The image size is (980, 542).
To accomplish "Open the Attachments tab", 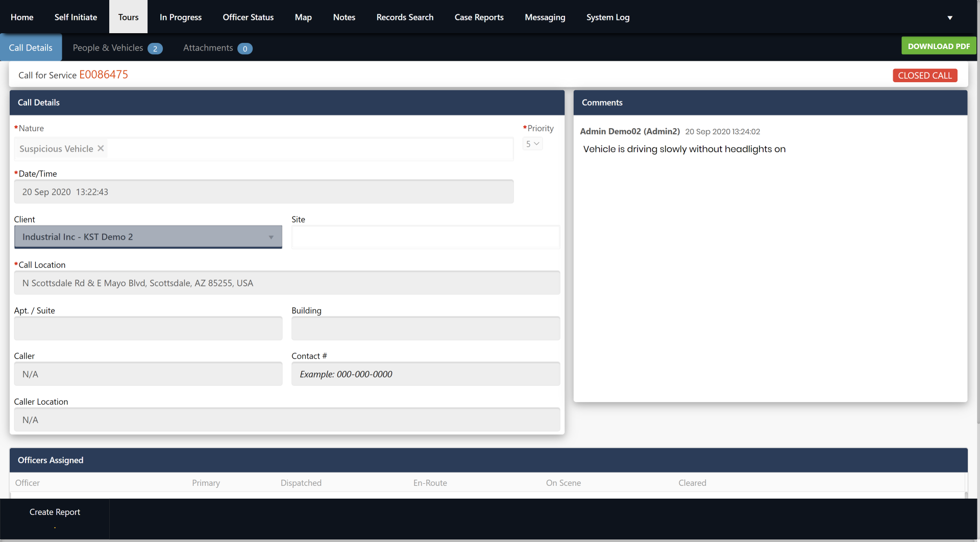I will tap(217, 48).
